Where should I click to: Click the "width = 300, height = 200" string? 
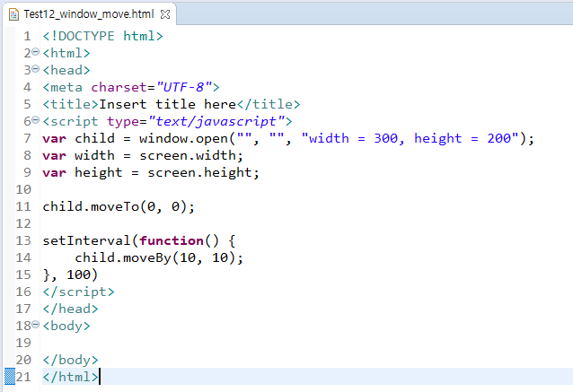click(x=410, y=138)
